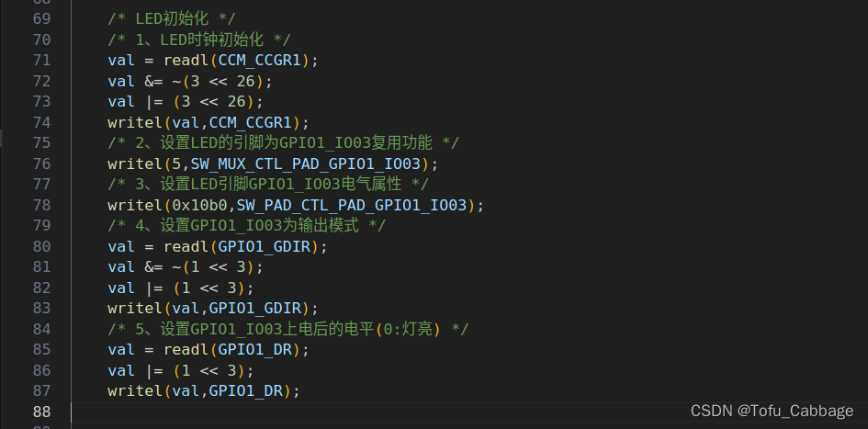The image size is (868, 429).
Task: Click the 'writel(val,GPIO1_DR);' line
Action: click(x=204, y=391)
